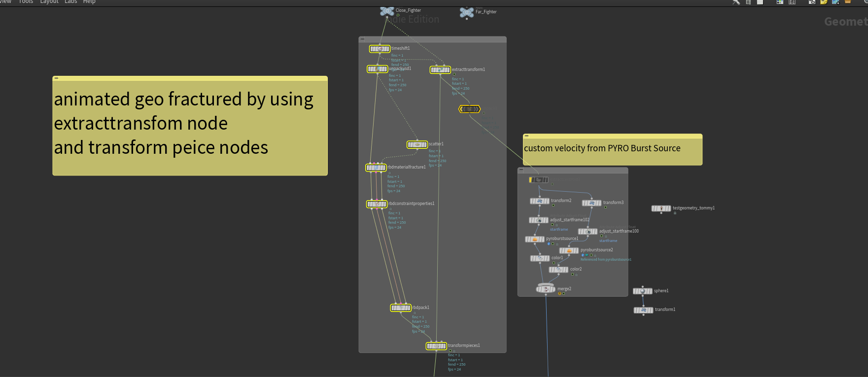Select the extracttransform1 node
This screenshot has height=377, width=868.
pyautogui.click(x=440, y=70)
